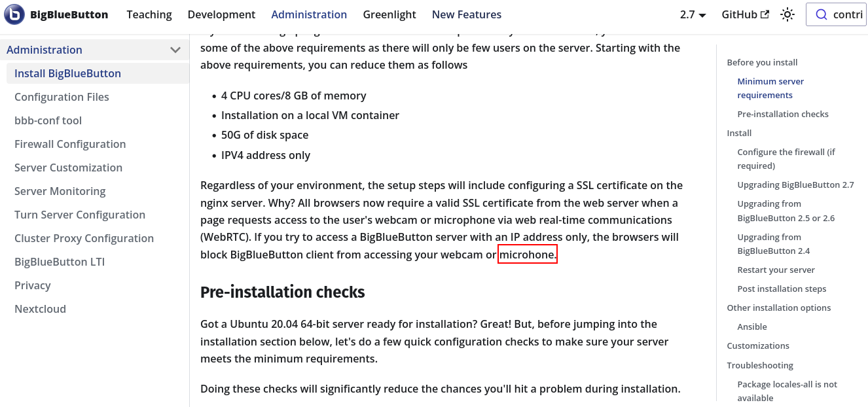Select Install BigBlueButton in the sidebar

coord(67,73)
